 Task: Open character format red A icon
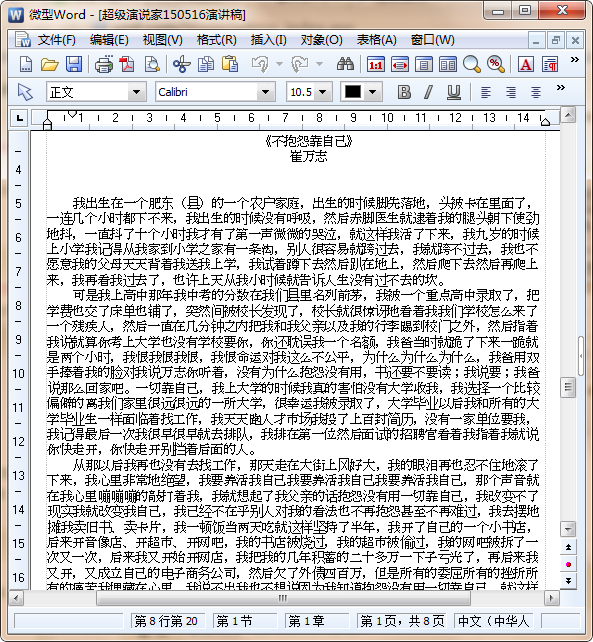pos(526,65)
